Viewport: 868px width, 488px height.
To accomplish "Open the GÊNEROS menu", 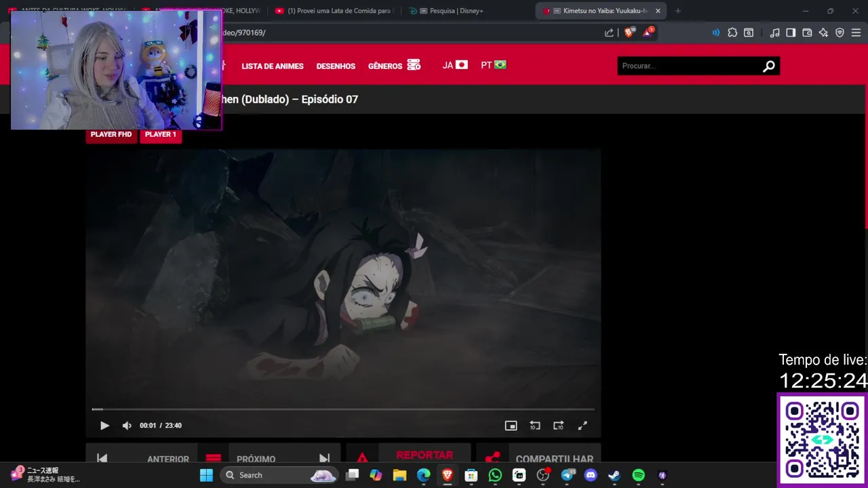I will click(x=394, y=66).
